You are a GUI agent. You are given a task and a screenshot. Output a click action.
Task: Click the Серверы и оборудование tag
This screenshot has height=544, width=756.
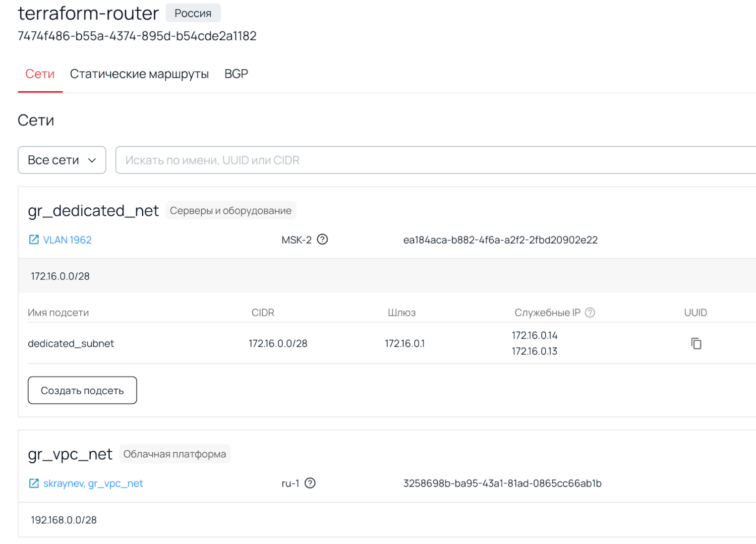[x=231, y=210]
